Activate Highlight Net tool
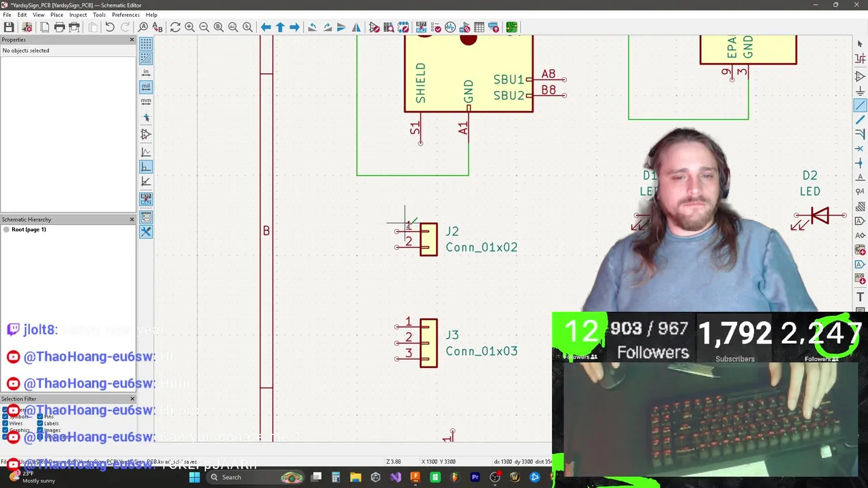Image resolution: width=868 pixels, height=488 pixels. pyautogui.click(x=860, y=59)
